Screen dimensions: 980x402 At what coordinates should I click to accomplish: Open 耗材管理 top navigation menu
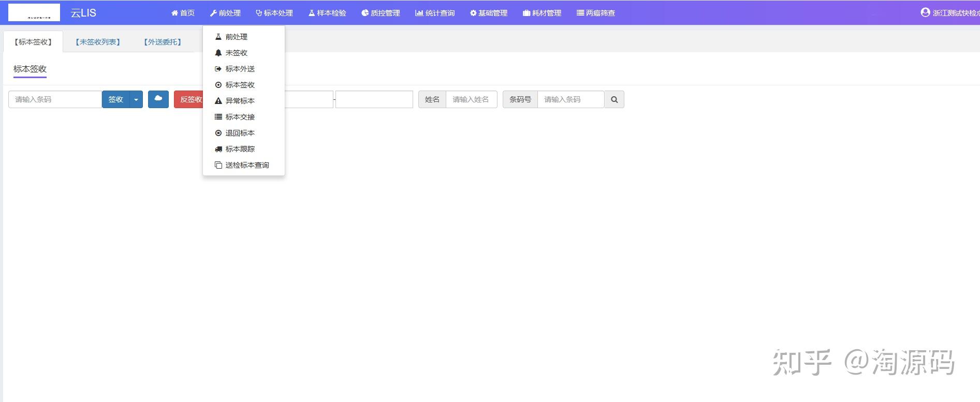(x=542, y=13)
